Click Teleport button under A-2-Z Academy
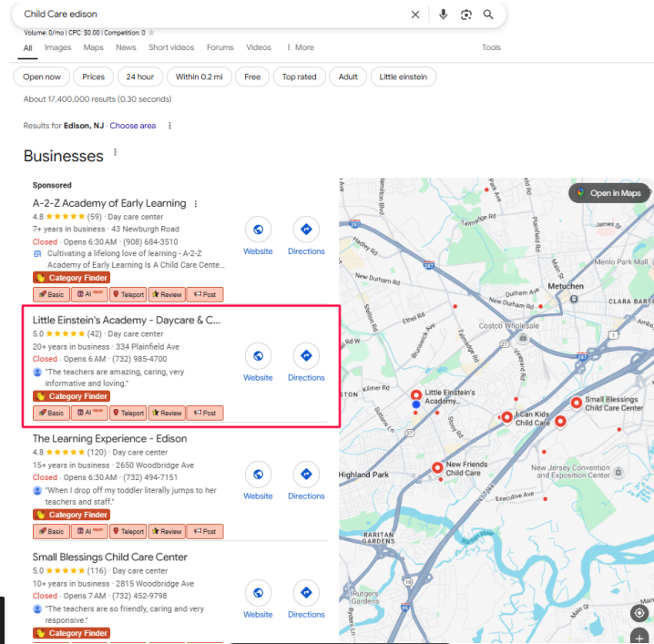The height and width of the screenshot is (644, 654). (128, 294)
